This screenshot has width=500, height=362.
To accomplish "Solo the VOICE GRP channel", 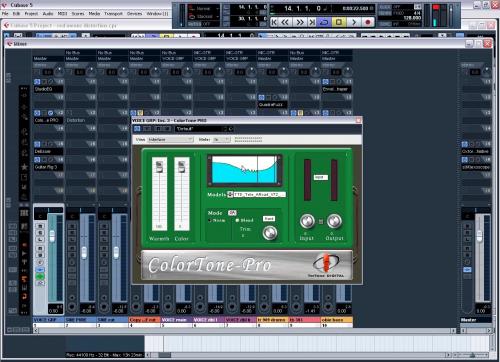I will [40, 233].
